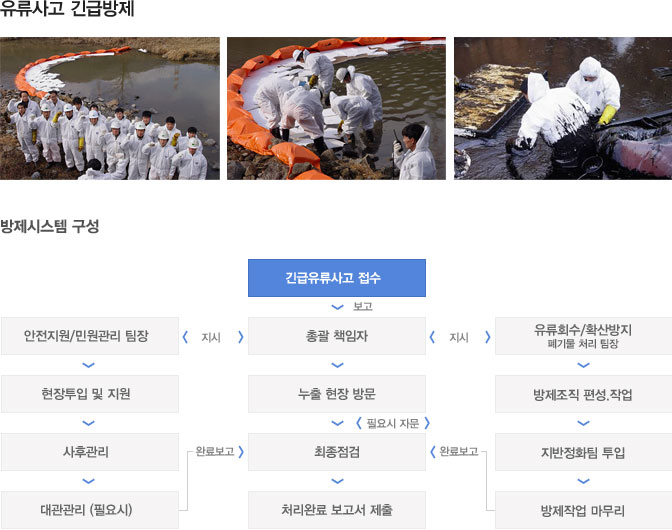Click the chevron below 사후관리 box

click(x=88, y=481)
